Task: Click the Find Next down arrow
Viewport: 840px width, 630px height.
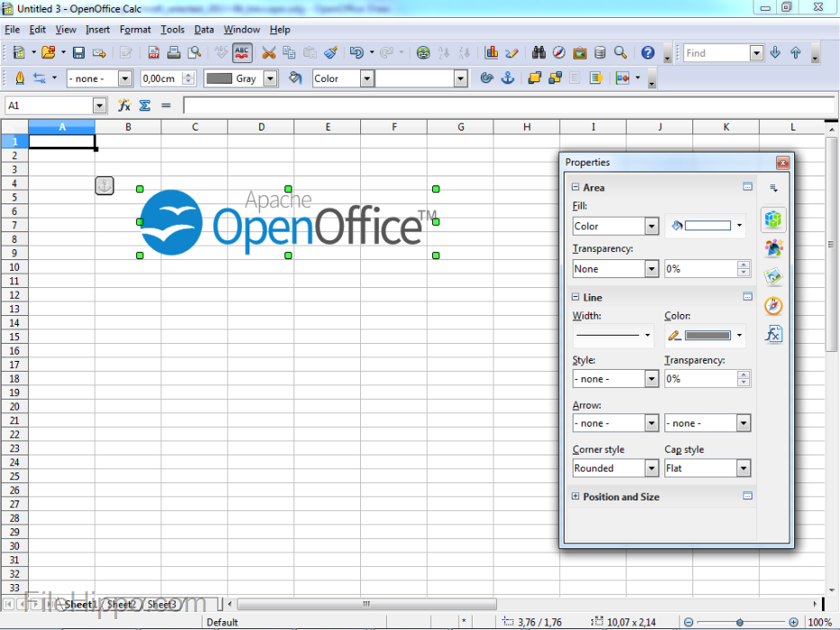Action: [774, 52]
